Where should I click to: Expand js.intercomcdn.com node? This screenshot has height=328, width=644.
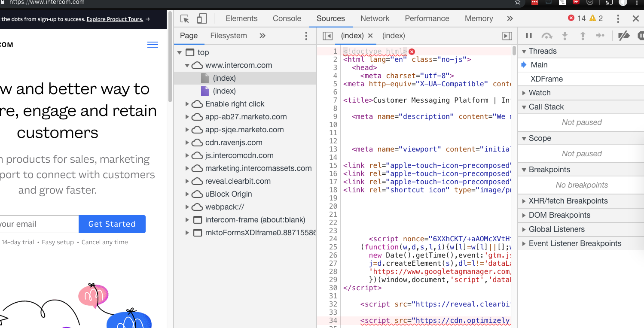pos(187,155)
